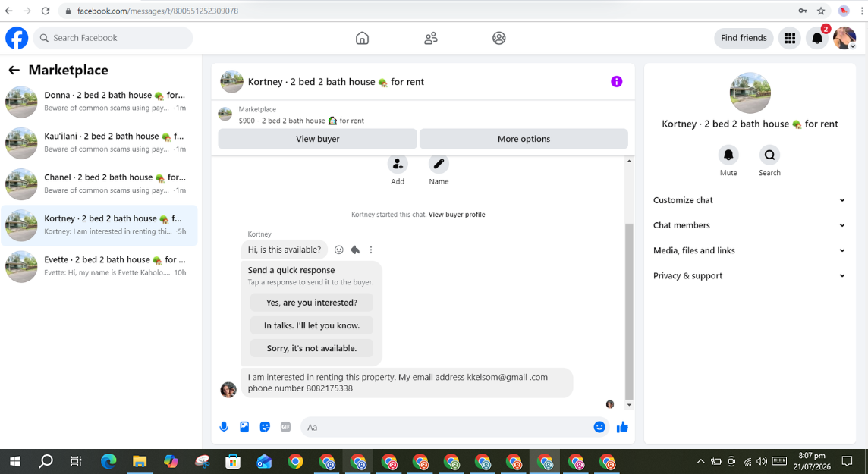Image resolution: width=868 pixels, height=474 pixels.
Task: Click chat scrollbar down arrow
Action: [x=629, y=406]
